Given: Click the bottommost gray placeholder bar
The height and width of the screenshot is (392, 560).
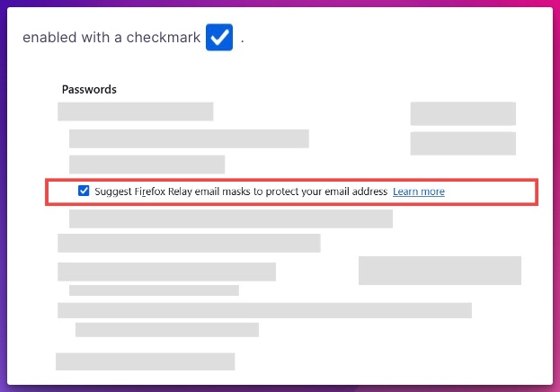Looking at the screenshot, I should (x=145, y=361).
